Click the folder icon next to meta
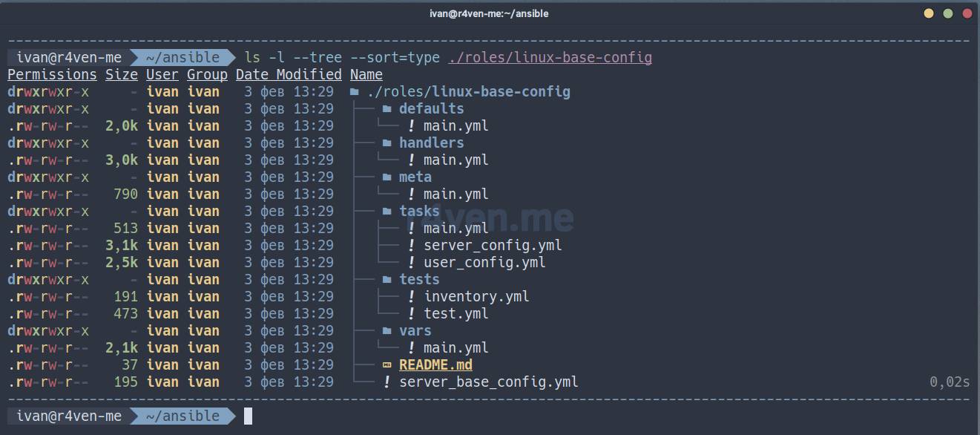The image size is (980, 435). point(387,177)
